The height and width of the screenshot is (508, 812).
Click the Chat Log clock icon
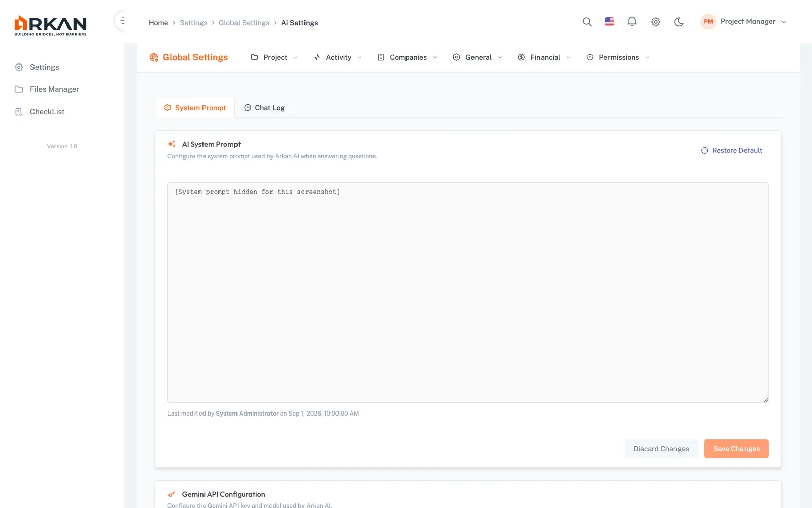click(248, 108)
